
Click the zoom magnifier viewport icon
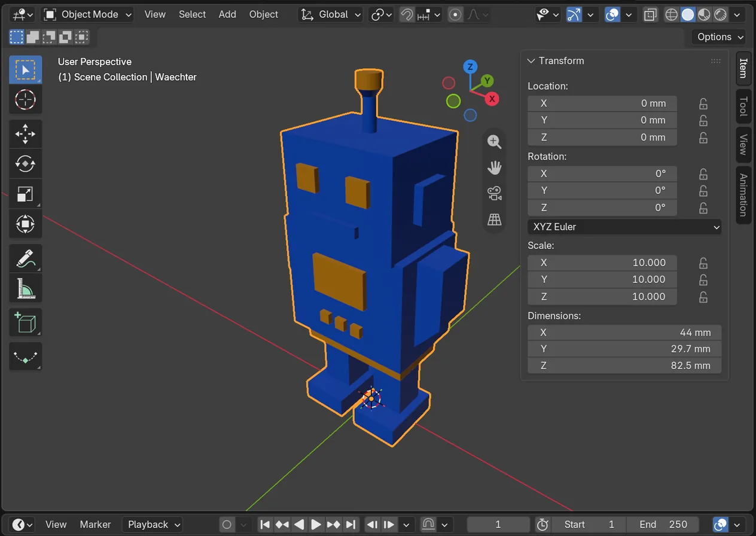pos(494,142)
